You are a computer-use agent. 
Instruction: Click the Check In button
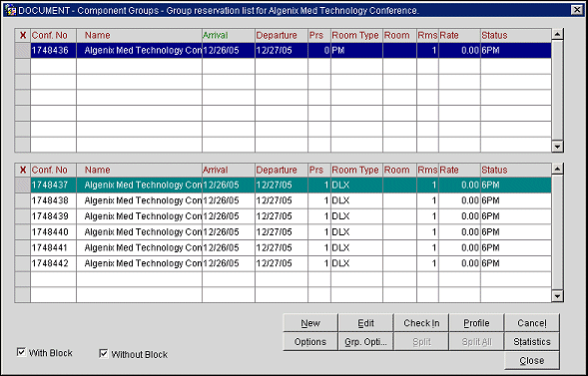[x=421, y=323]
